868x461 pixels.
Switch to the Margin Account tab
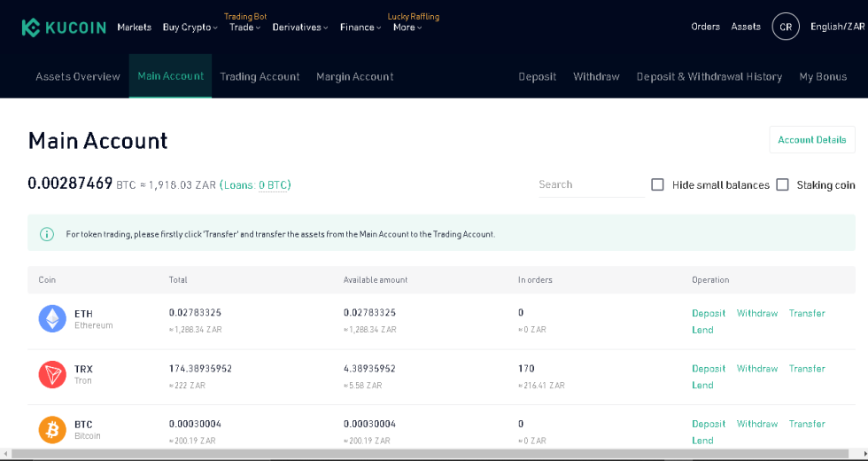[x=355, y=76]
